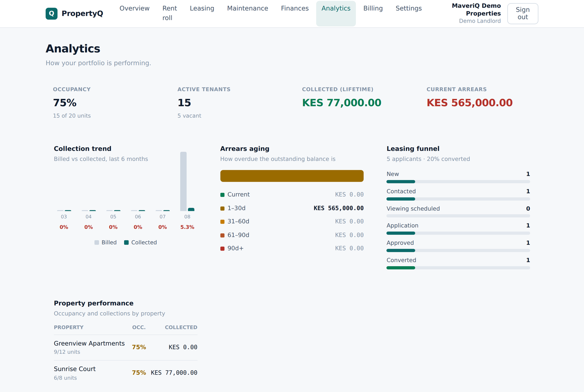
Task: Click the Leasing funnel heading
Action: pos(413,149)
